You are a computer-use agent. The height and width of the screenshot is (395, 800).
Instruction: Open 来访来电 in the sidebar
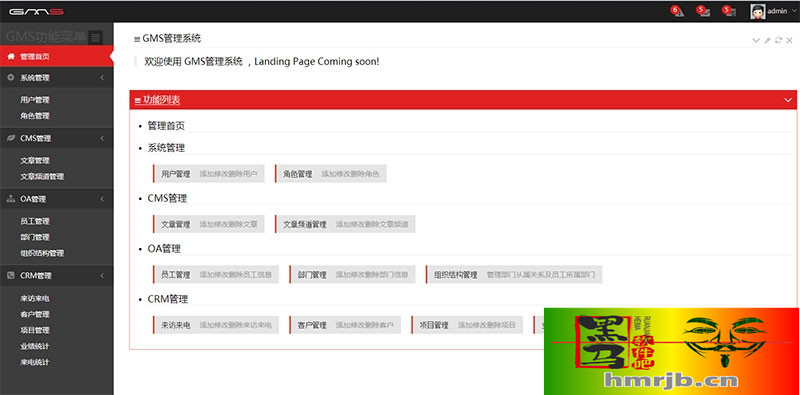(35, 299)
